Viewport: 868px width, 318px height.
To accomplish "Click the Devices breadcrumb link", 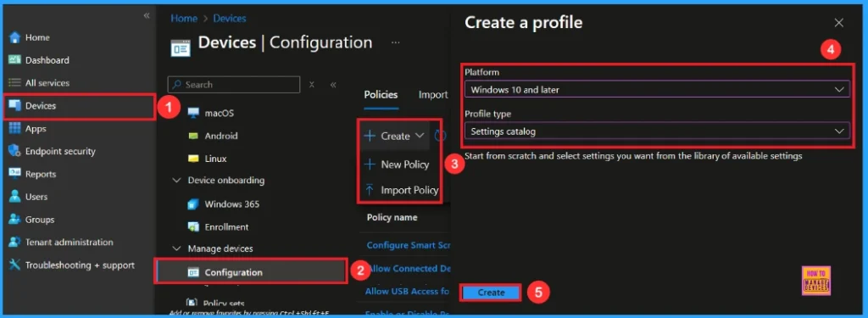I will point(230,19).
